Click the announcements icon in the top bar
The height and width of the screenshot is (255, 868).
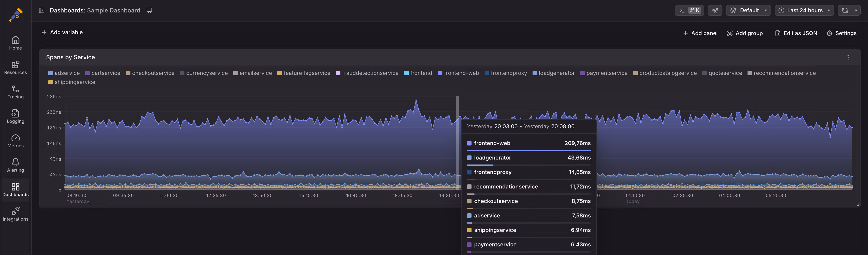(715, 10)
